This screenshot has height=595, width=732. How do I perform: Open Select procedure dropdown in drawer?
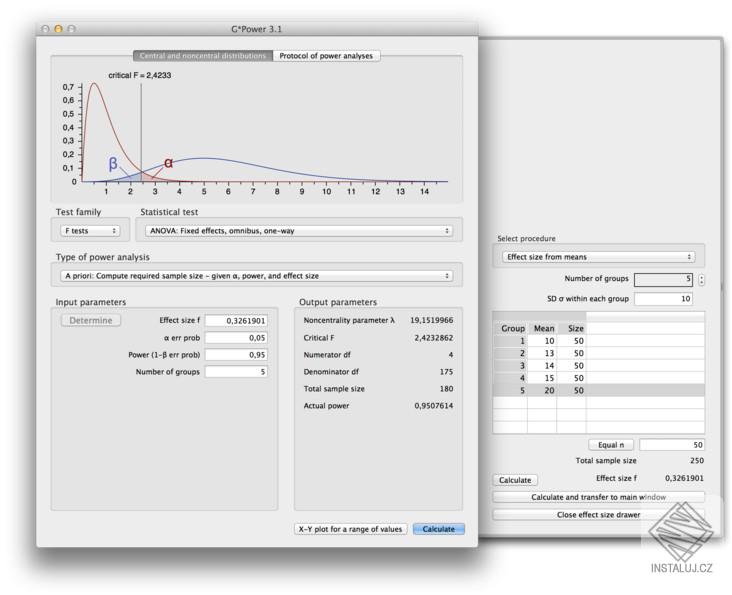598,257
